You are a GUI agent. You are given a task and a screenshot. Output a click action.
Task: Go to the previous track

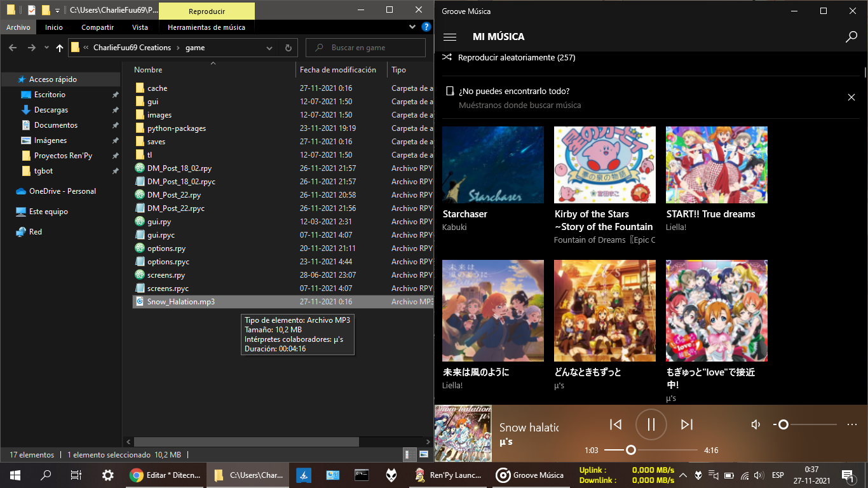[x=615, y=424]
